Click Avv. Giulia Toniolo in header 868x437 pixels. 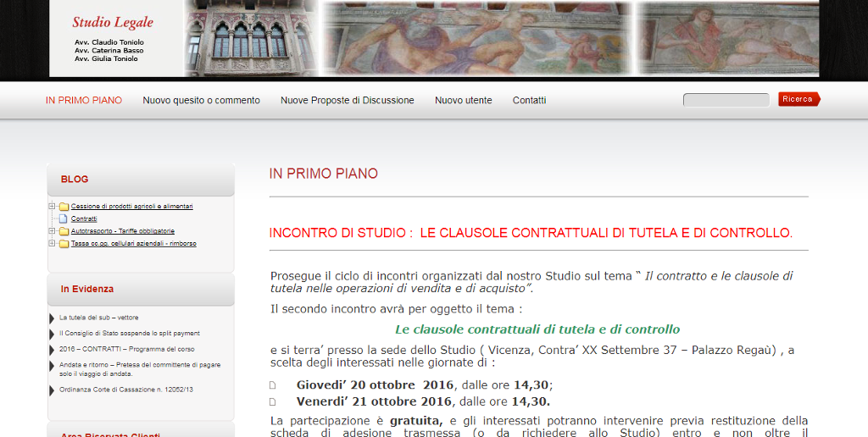[x=106, y=58]
